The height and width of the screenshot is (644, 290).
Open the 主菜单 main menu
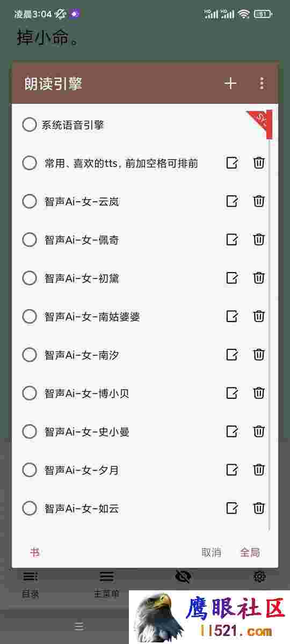pyautogui.click(x=106, y=584)
